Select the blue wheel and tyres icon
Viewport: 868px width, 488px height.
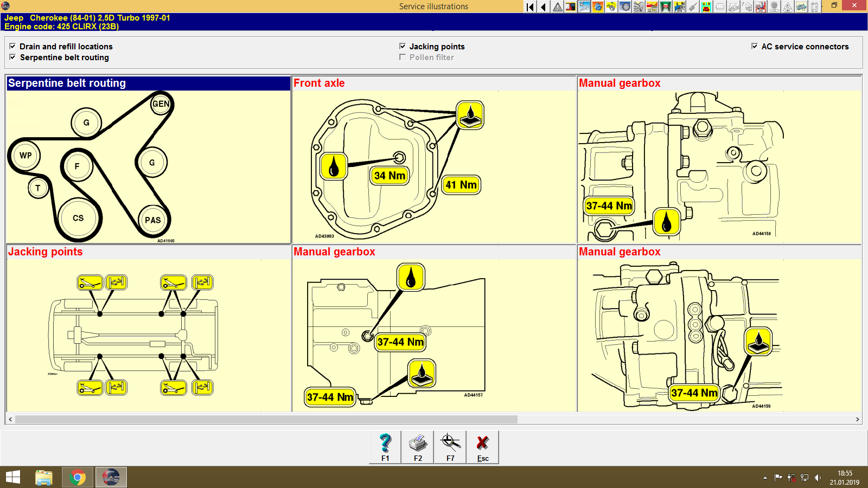pos(624,7)
